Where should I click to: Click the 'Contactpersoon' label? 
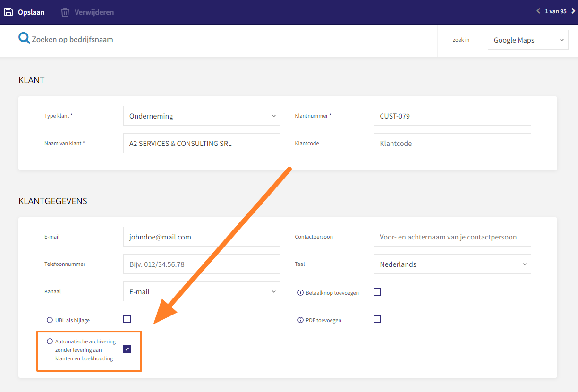[x=314, y=237]
